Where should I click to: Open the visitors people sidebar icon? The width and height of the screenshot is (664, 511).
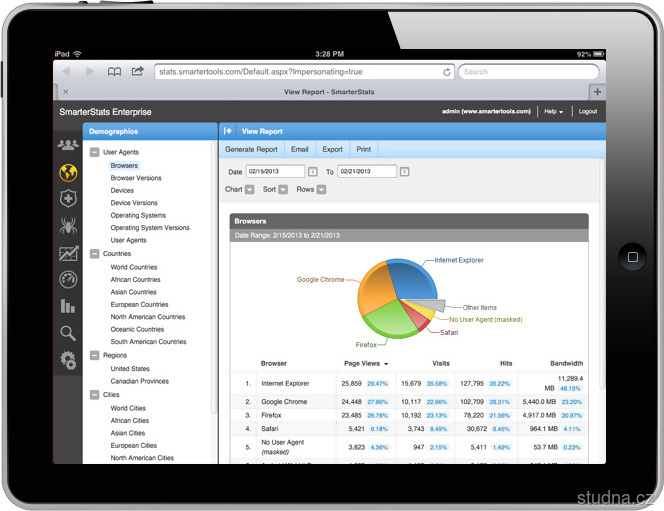click(68, 145)
